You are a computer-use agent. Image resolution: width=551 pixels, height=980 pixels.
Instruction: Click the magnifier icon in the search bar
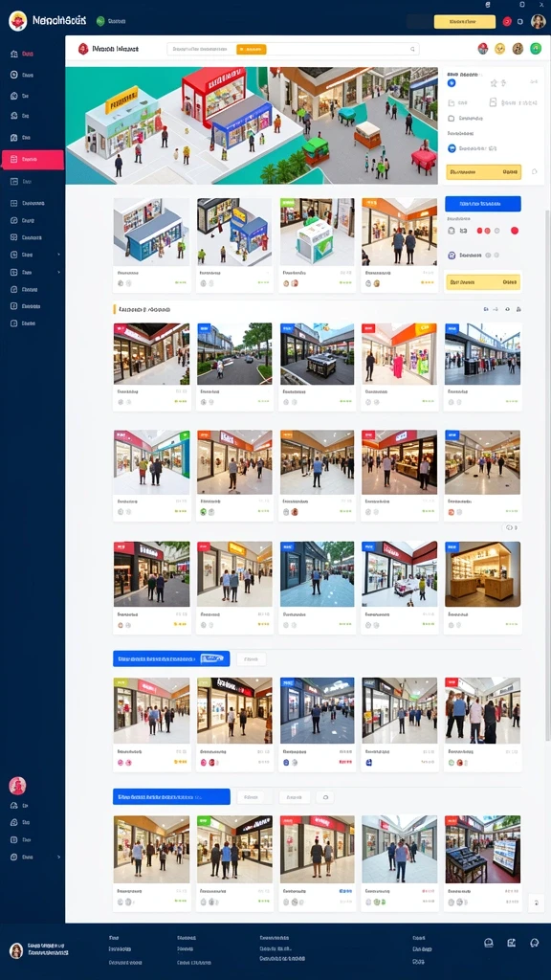tap(412, 49)
